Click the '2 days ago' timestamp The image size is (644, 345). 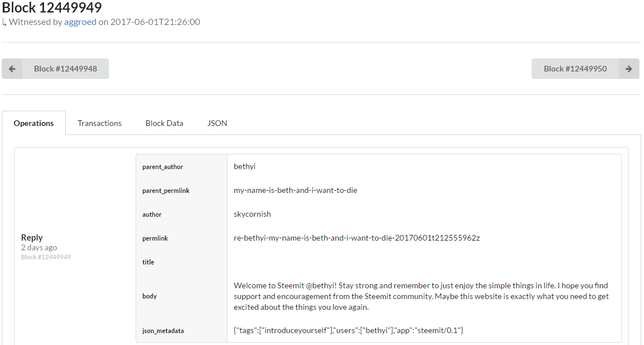[39, 248]
